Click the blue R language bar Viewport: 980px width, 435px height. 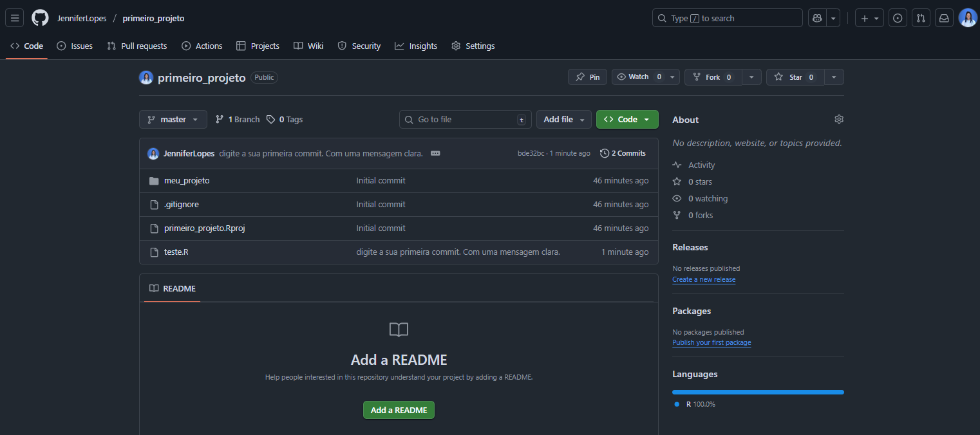[x=757, y=392]
